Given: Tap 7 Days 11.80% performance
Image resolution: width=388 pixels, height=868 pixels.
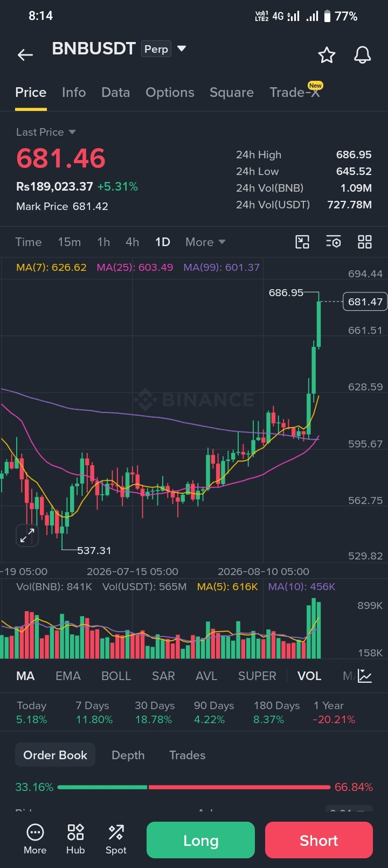Looking at the screenshot, I should [94, 712].
